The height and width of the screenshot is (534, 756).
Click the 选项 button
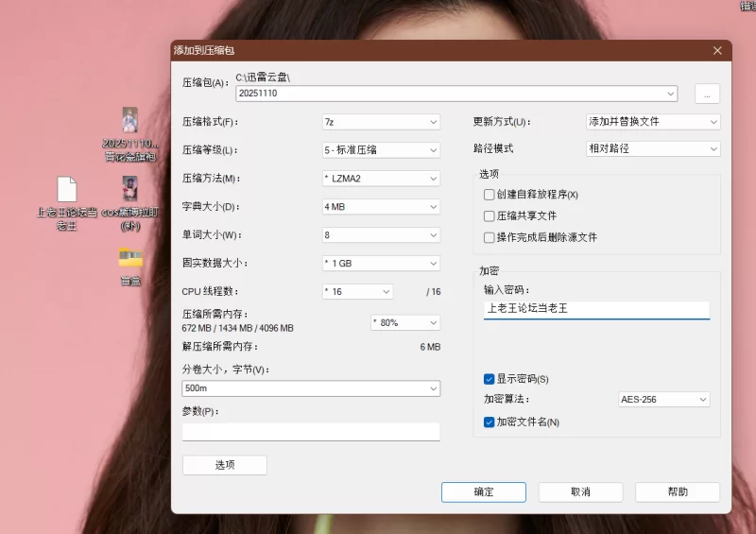pyautogui.click(x=224, y=465)
